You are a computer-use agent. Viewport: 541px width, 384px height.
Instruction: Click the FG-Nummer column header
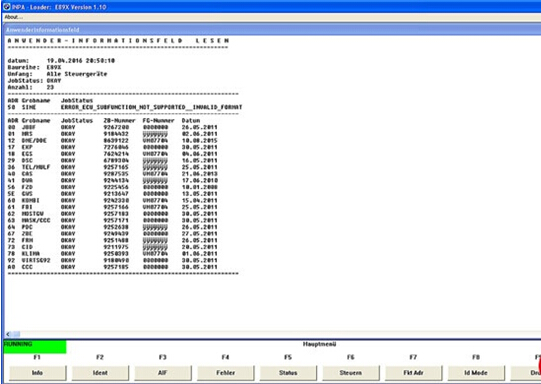pyautogui.click(x=158, y=120)
